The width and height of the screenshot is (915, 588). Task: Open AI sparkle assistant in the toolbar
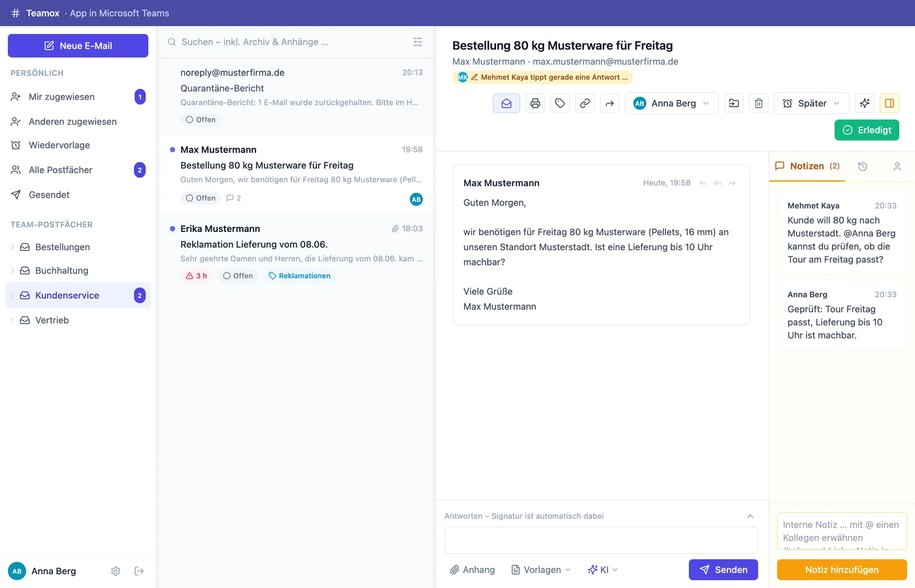coord(865,103)
